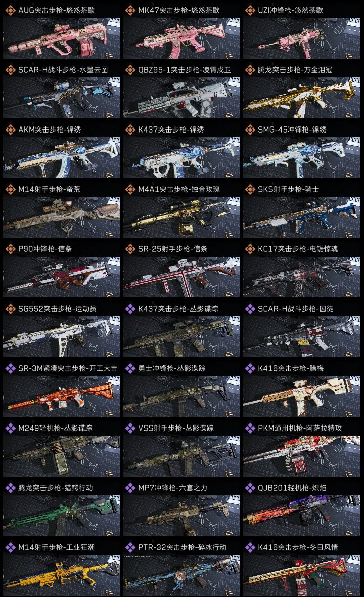Select the KC17突击步枪-电锯惊魂 skin thumbnail
The height and width of the screenshot is (597, 364).
[301, 277]
